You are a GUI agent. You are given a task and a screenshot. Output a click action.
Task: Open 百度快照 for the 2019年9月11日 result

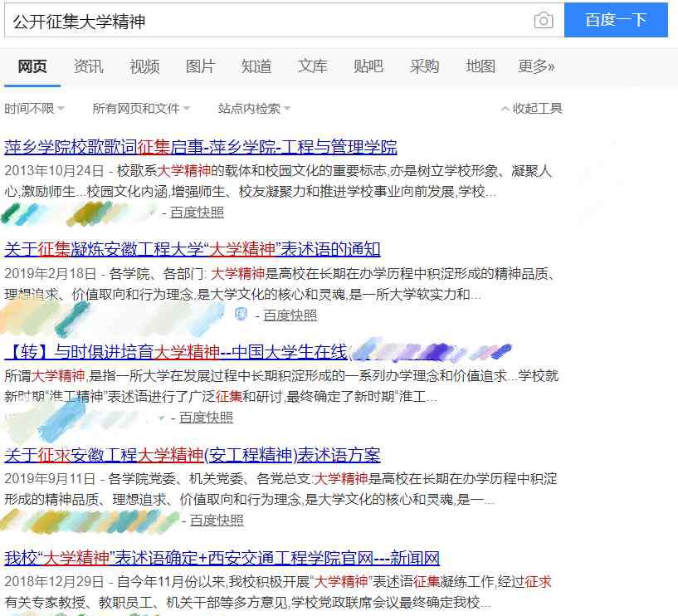click(217, 521)
